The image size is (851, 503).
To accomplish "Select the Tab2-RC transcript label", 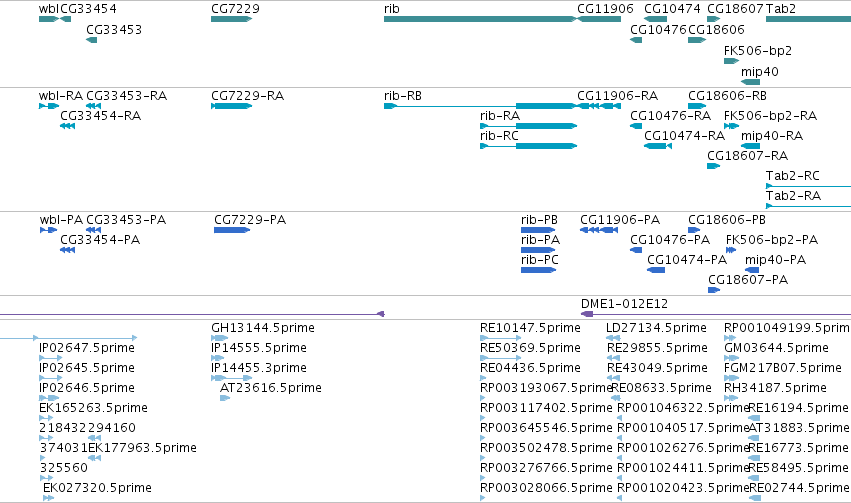I will (x=792, y=176).
